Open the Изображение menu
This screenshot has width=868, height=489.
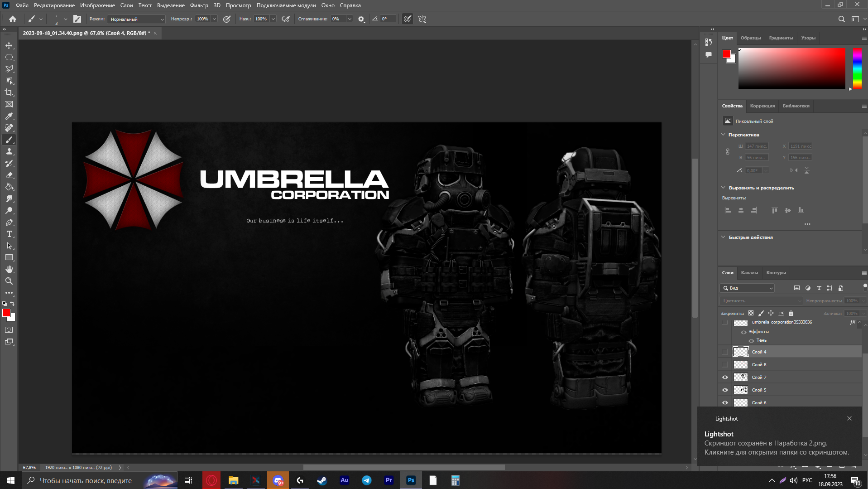coord(97,5)
